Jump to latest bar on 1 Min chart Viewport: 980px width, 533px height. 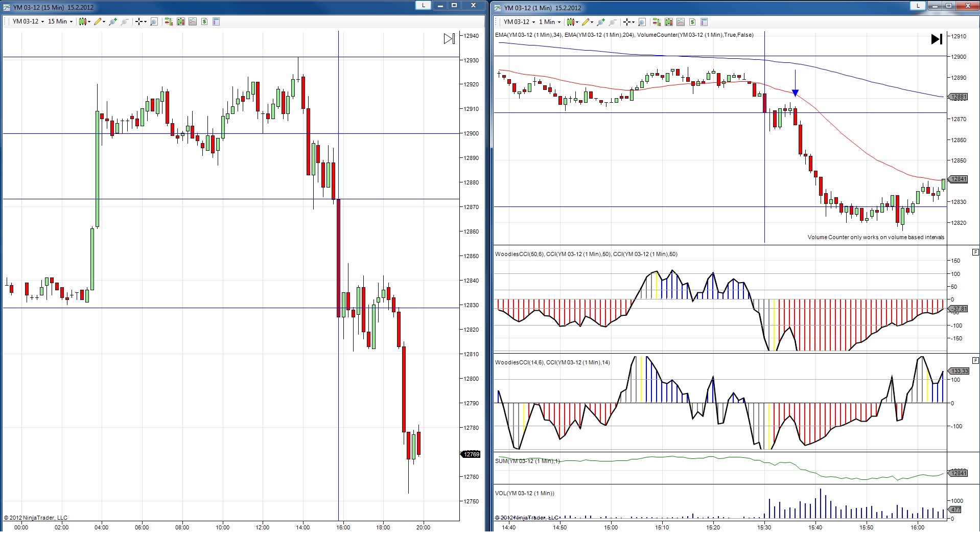tap(936, 39)
